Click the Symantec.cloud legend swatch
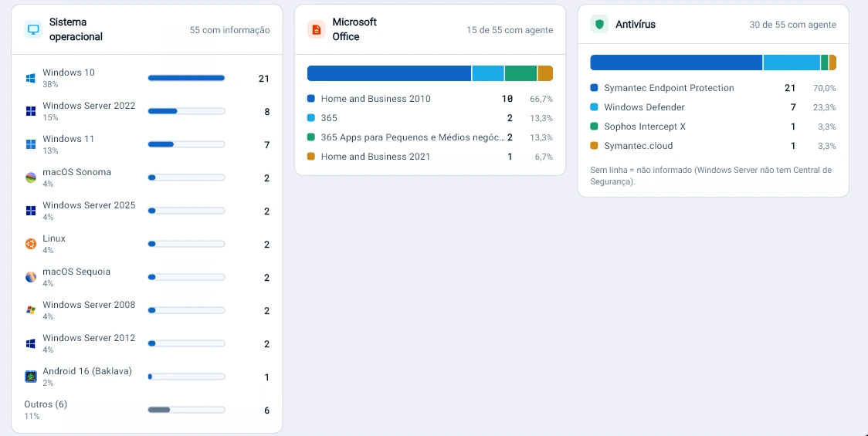 point(595,146)
